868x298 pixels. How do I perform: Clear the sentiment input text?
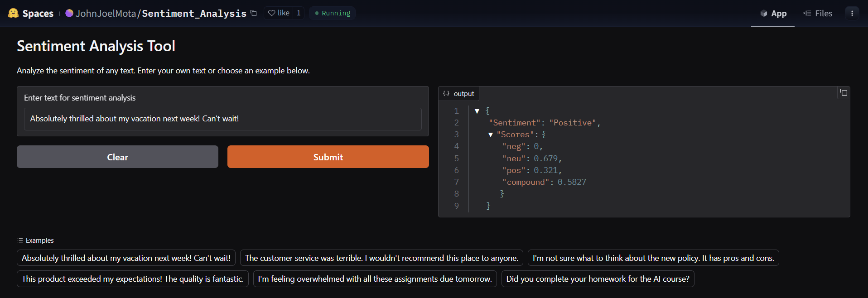tap(117, 157)
